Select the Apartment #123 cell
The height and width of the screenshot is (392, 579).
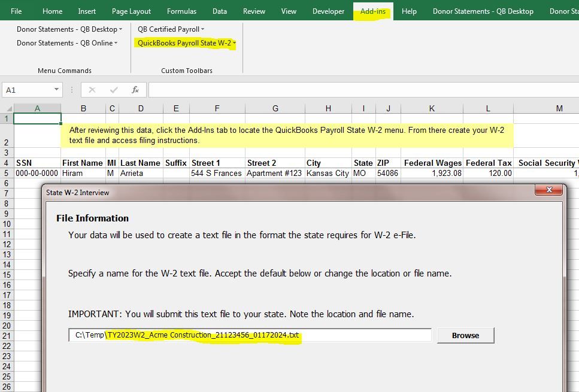pyautogui.click(x=275, y=173)
